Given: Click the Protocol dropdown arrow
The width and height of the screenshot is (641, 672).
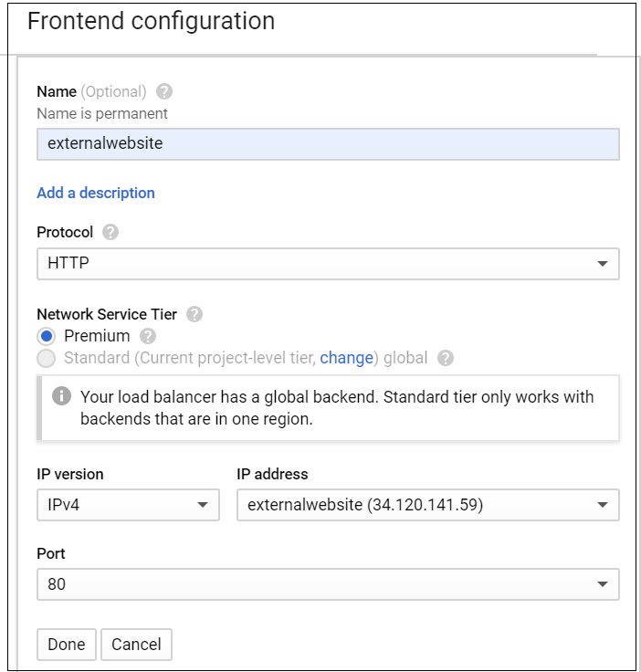Looking at the screenshot, I should (602, 264).
